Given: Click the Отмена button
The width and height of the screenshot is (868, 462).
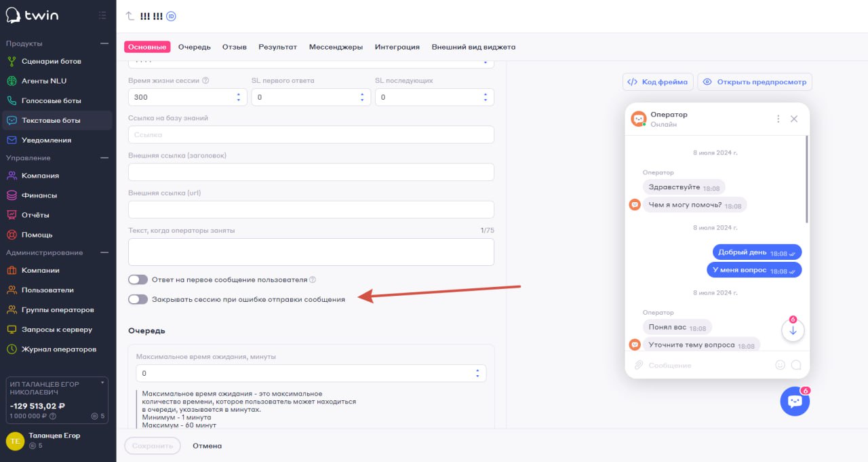Looking at the screenshot, I should point(207,446).
